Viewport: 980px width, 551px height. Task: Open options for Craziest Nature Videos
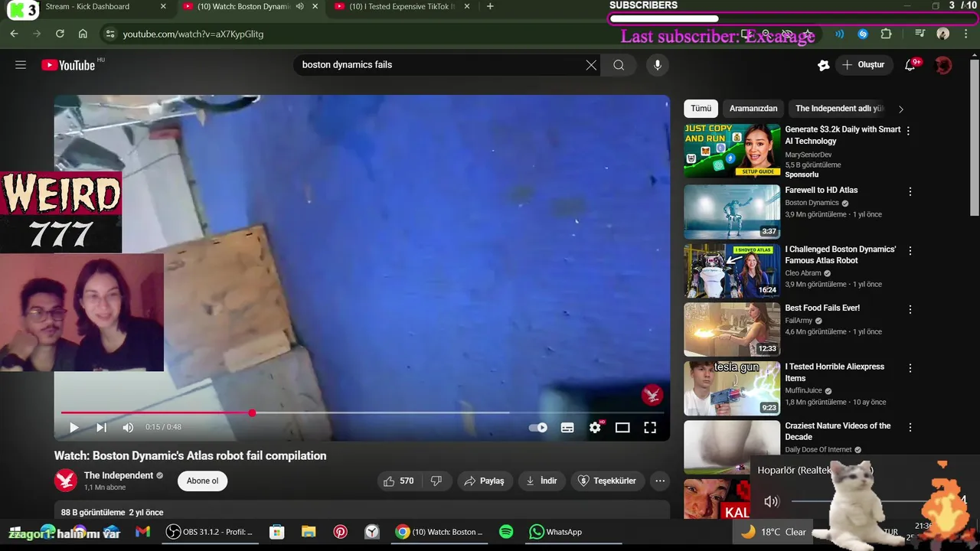(910, 427)
